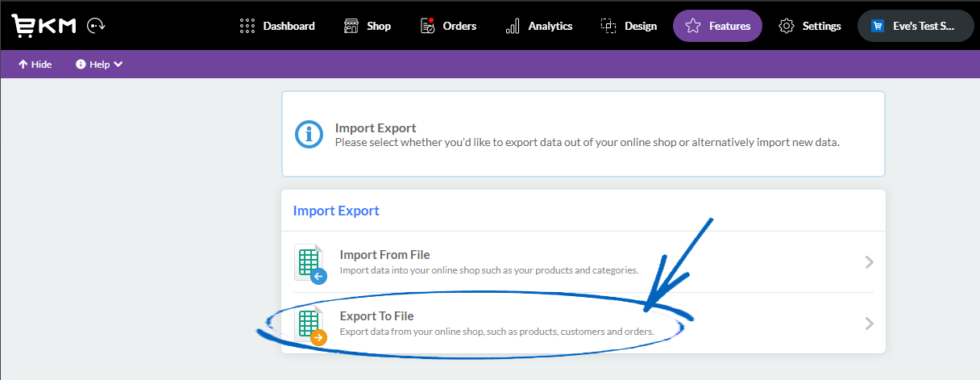This screenshot has height=380, width=980.
Task: Open the Eve's Test Shop button
Action: click(x=916, y=26)
